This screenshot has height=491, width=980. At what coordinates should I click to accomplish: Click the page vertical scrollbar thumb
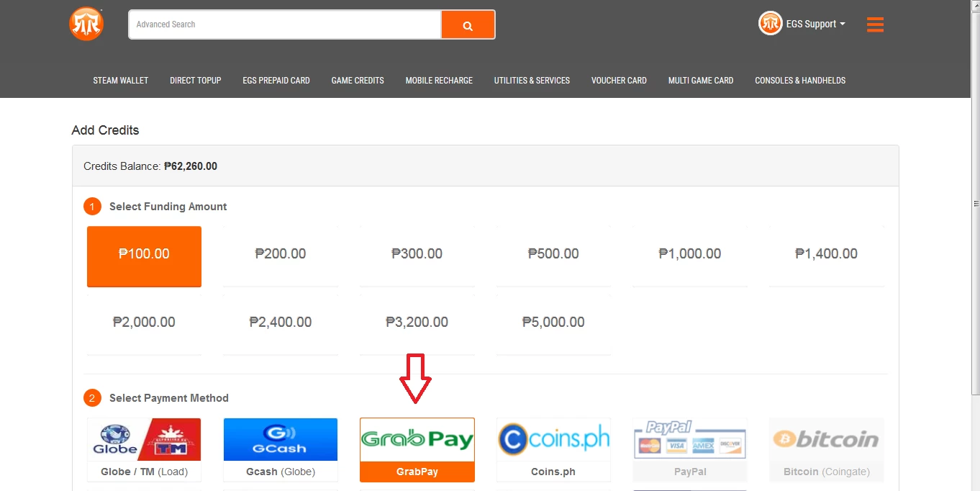[976, 204]
